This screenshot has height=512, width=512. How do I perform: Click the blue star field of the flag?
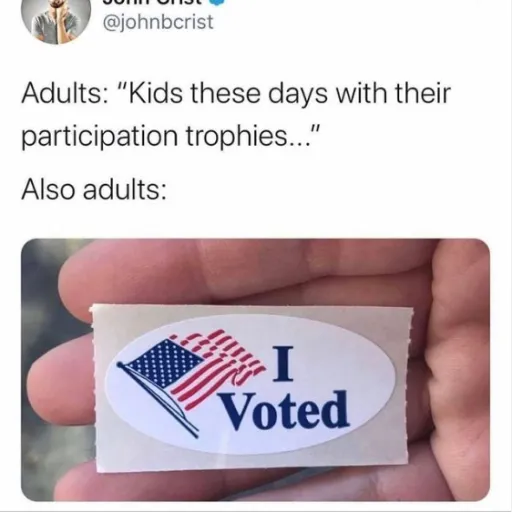tap(165, 363)
